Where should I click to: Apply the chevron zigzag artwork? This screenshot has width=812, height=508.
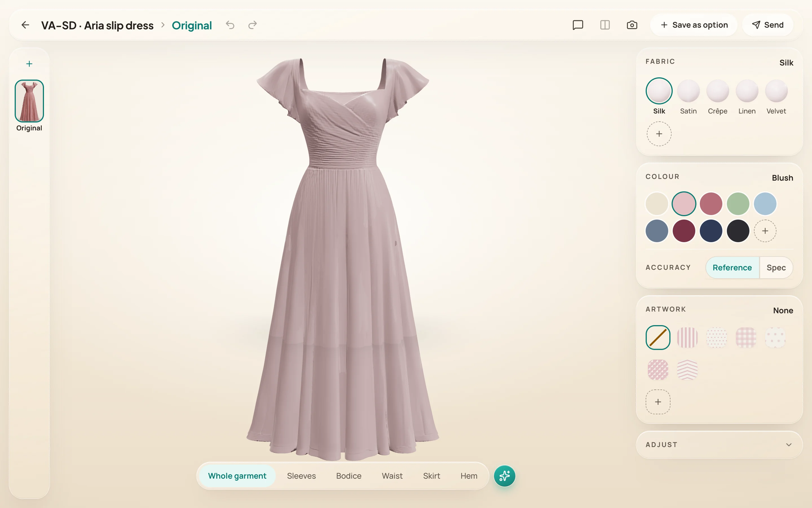[687, 370]
